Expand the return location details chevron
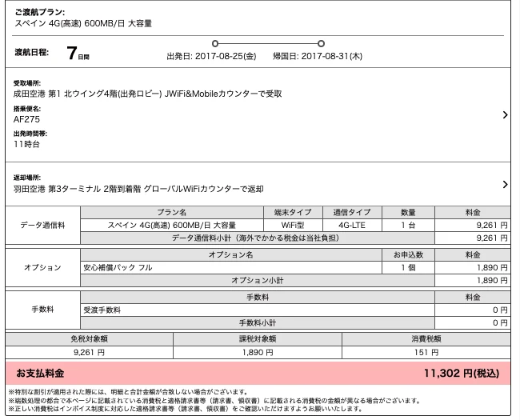Image resolution: width=520 pixels, height=420 pixels. click(x=505, y=184)
